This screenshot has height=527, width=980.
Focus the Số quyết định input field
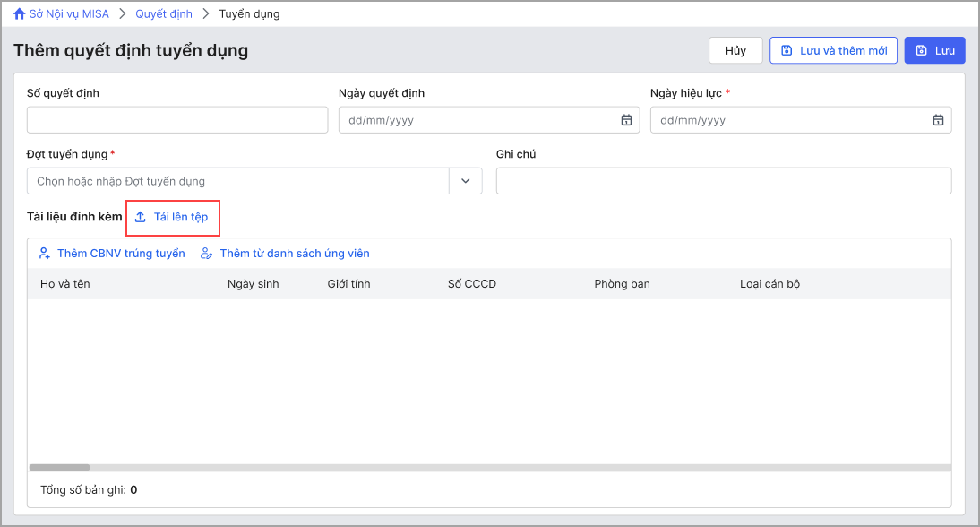[177, 120]
